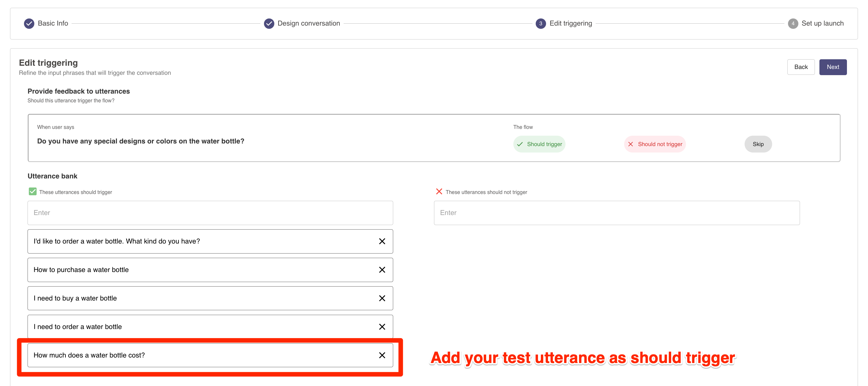Screen dimensions: 868x386
Task: Remove the 'I'd like to order a water bottle' utterance
Action: coord(382,241)
